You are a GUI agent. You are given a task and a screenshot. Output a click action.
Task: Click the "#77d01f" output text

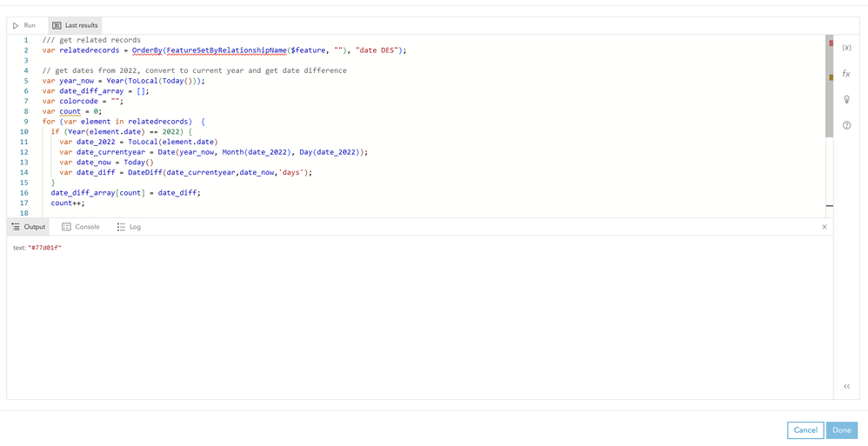click(44, 248)
